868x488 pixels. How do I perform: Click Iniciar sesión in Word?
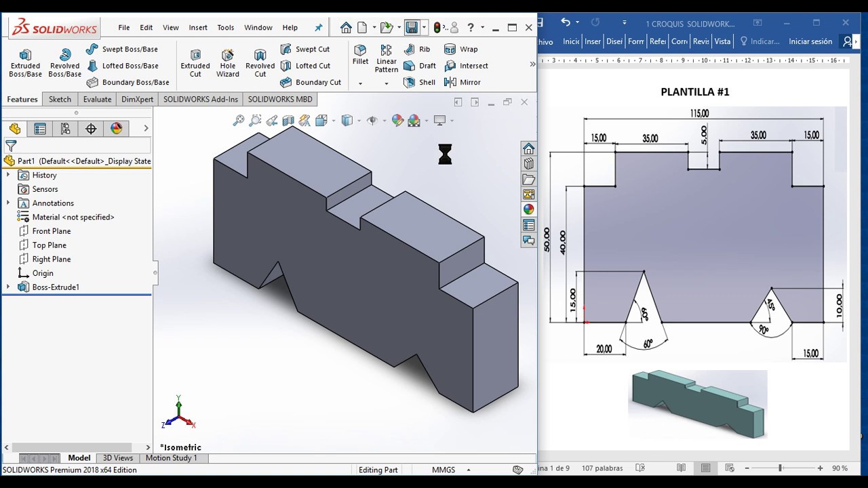pyautogui.click(x=810, y=41)
